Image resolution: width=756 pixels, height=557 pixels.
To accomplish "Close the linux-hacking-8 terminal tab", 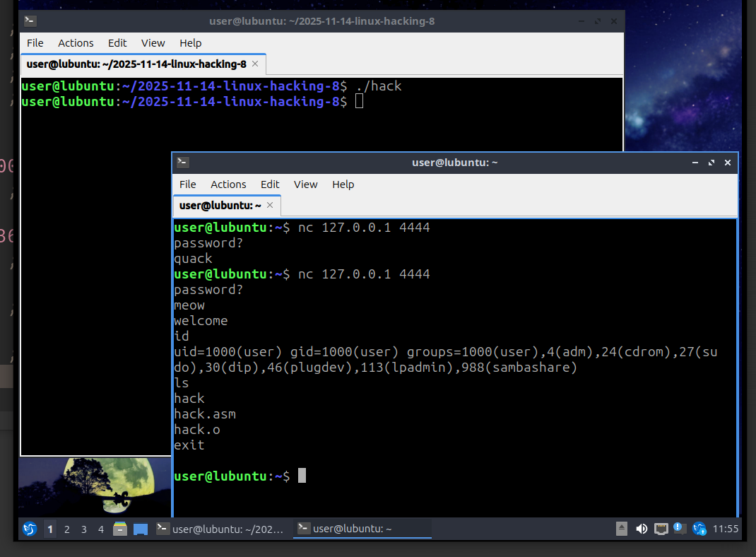I will 255,64.
